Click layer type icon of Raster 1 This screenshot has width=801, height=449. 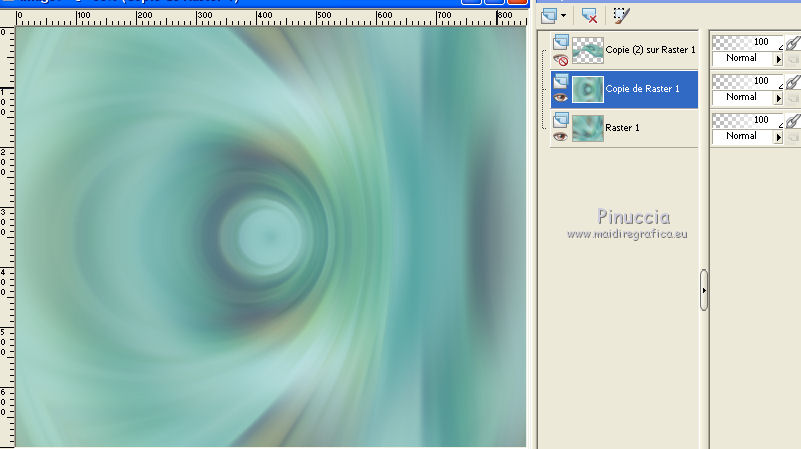(x=561, y=120)
